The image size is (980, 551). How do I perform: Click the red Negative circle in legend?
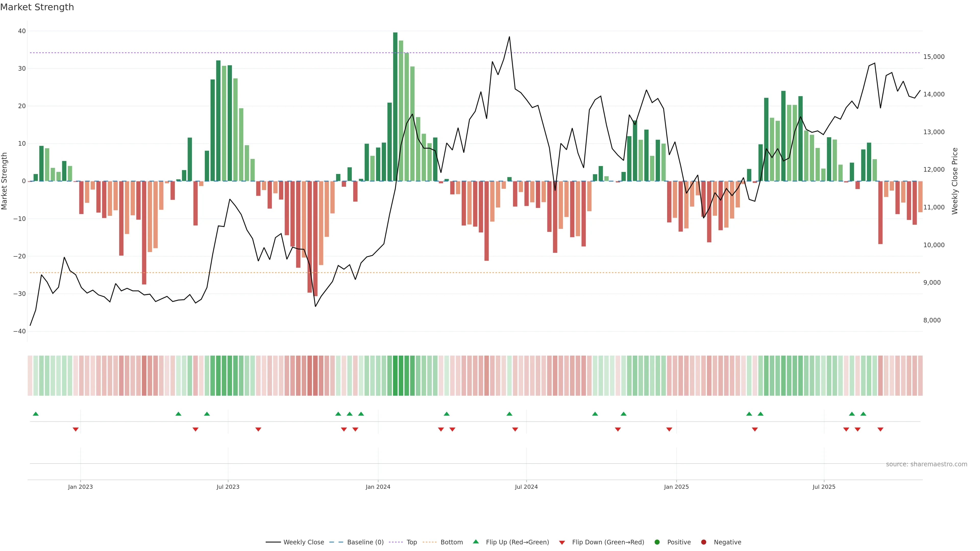(703, 542)
